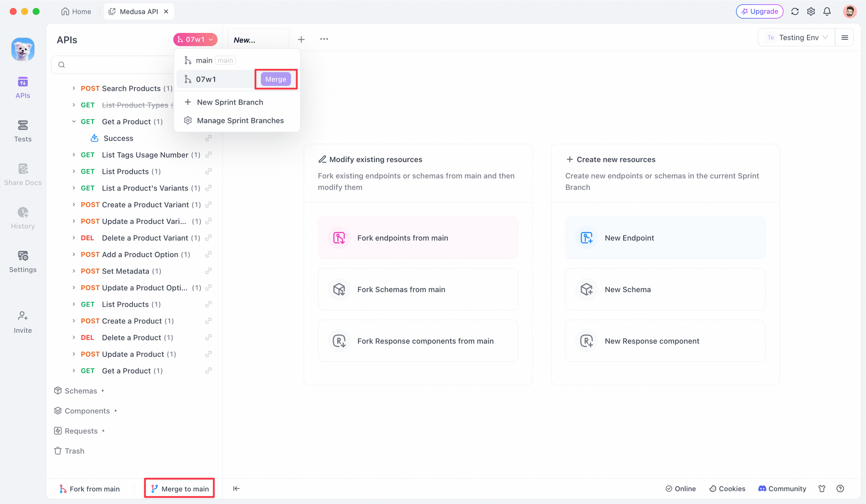Click the collapse sidebar arrow icon

pos(236,488)
